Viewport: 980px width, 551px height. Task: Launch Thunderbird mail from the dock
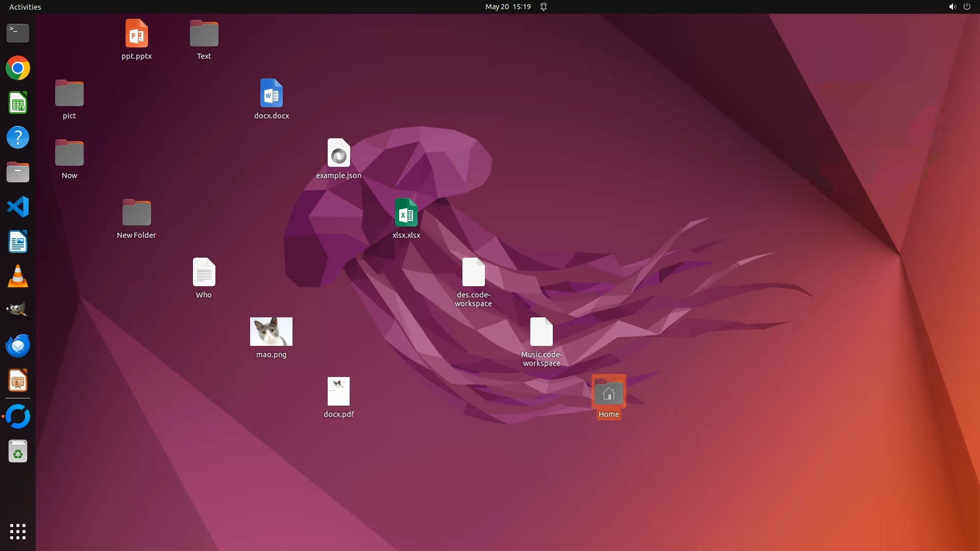click(18, 346)
